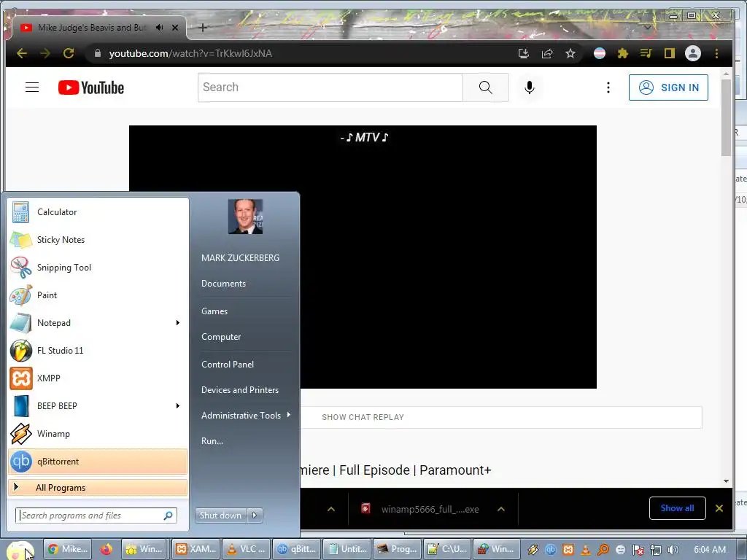This screenshot has width=747, height=560.
Task: Click the install app icon in address bar
Action: tap(524, 53)
